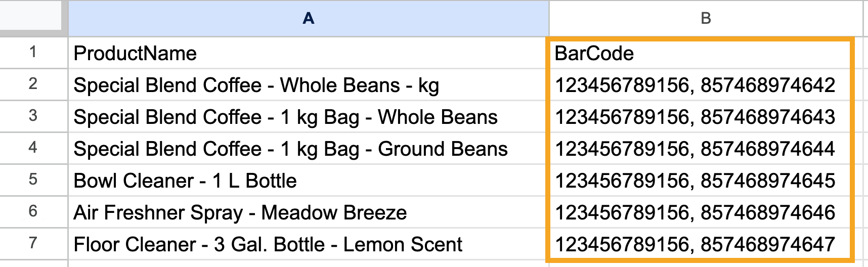Select the 1 kg Bag - Ground Beans cell
This screenshot has width=868, height=267.
308,149
